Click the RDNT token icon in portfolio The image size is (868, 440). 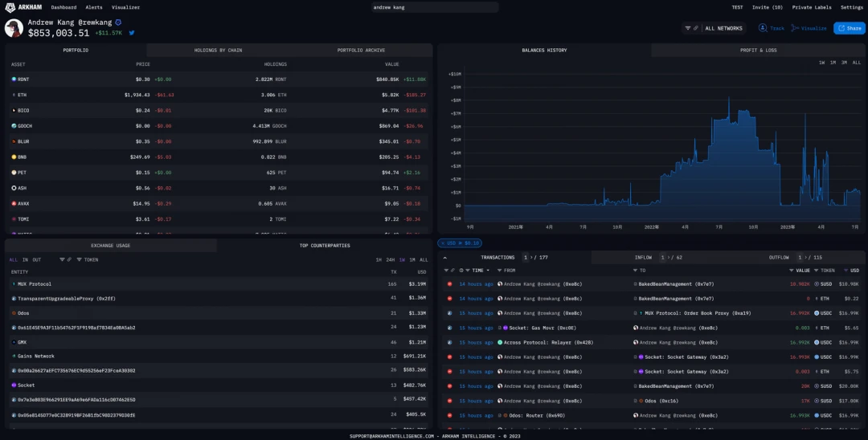coord(14,79)
